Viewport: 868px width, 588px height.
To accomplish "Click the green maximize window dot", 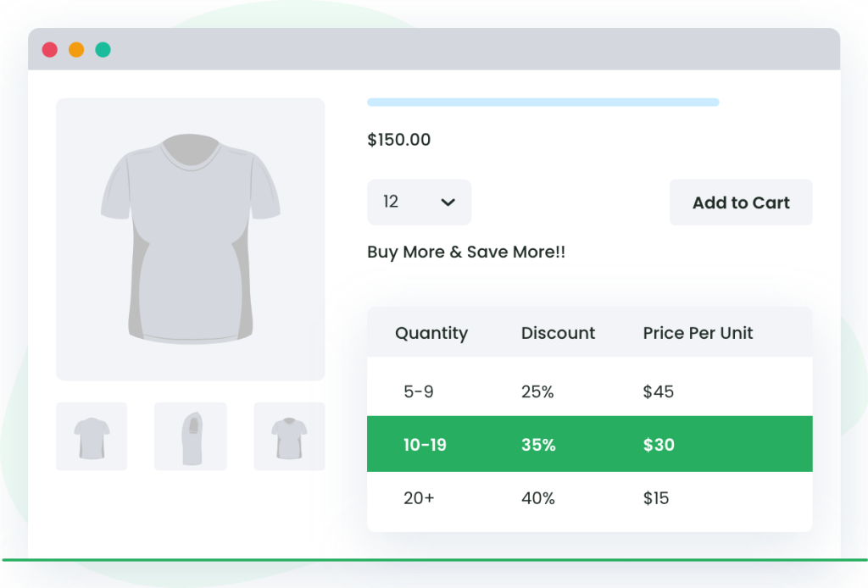I will (103, 50).
